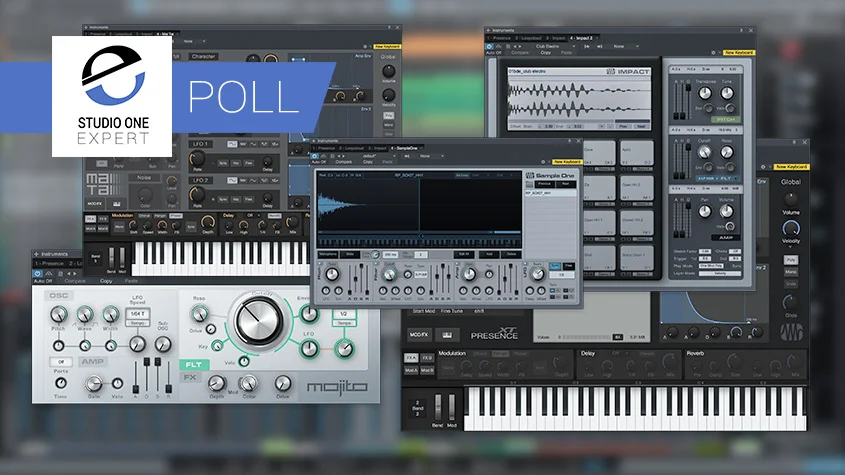
Task: Click New Keyboard in Impact window
Action: point(739,52)
